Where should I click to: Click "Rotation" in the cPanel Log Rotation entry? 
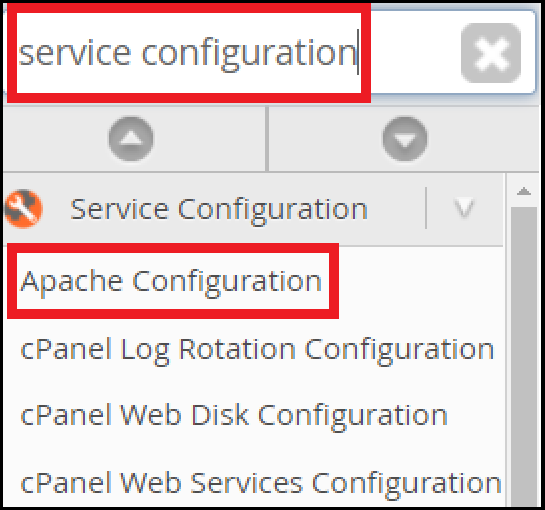click(238, 348)
